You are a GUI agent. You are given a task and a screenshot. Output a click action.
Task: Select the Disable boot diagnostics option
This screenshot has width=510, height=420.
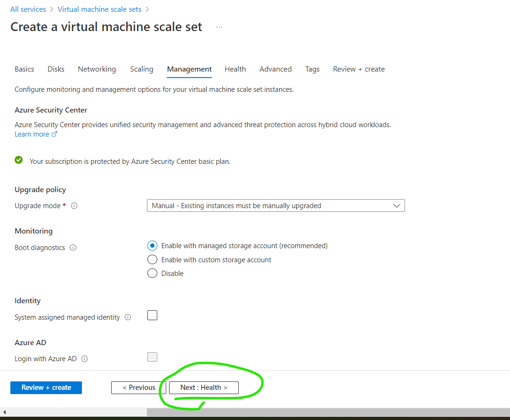coord(152,273)
